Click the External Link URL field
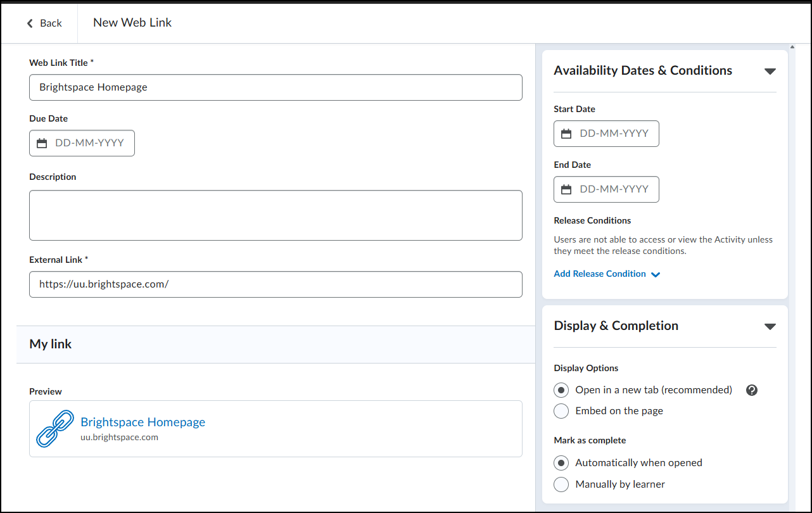812x513 pixels. pos(276,284)
